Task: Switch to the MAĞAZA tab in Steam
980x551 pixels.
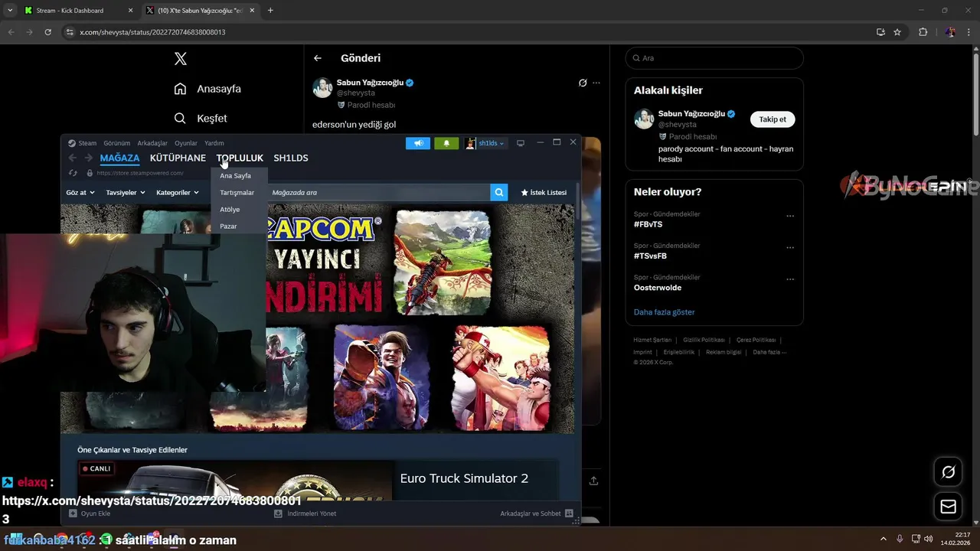Action: [119, 158]
